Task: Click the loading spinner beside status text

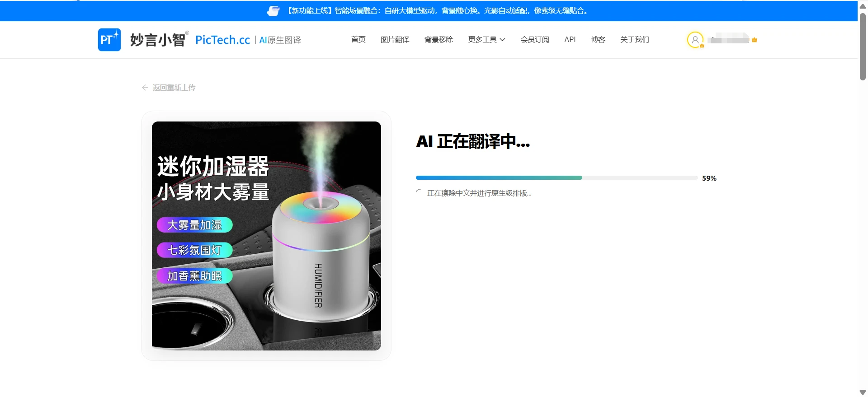Action: [x=419, y=192]
